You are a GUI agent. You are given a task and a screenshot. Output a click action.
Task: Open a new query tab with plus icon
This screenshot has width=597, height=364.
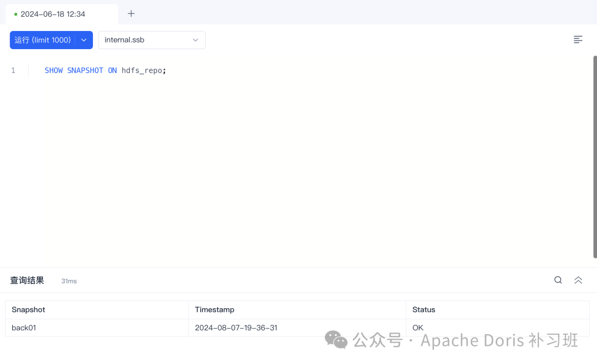[131, 14]
